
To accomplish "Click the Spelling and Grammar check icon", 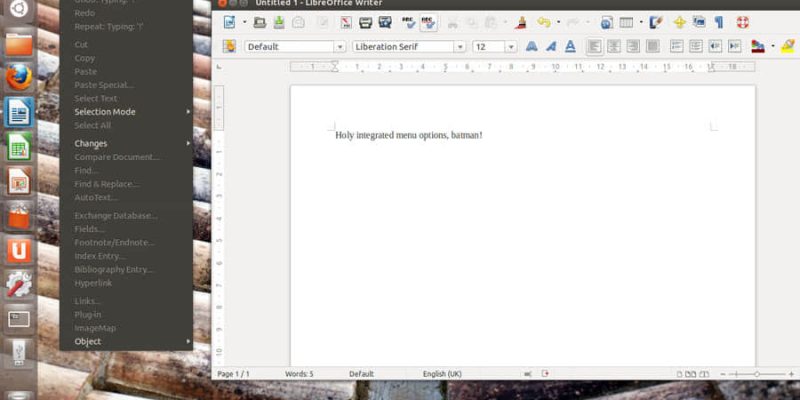I will pos(408,22).
